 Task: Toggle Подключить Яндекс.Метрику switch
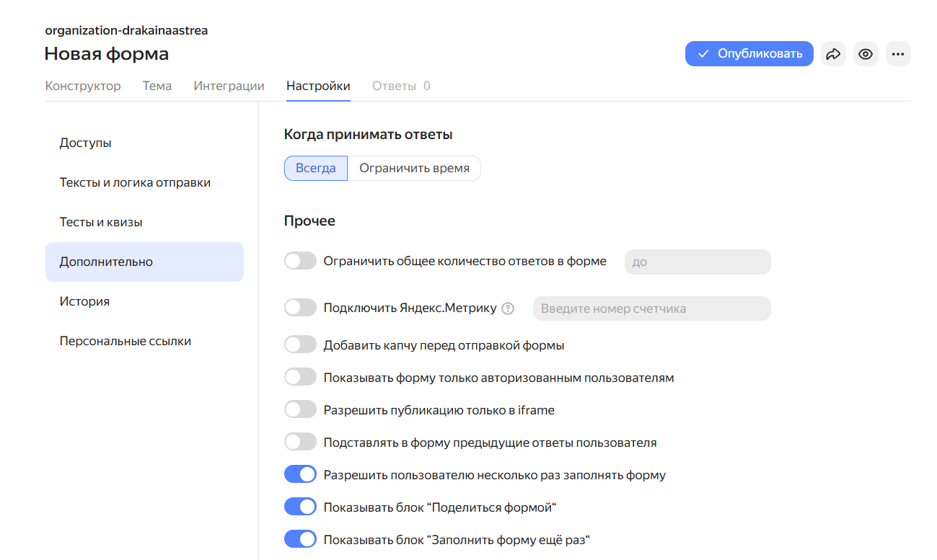click(300, 308)
